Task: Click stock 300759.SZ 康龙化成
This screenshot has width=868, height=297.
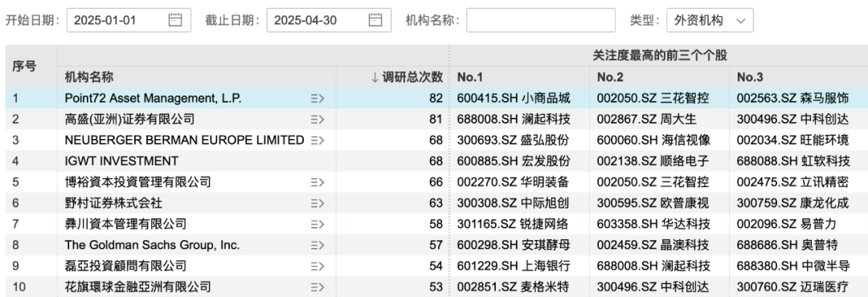Action: [792, 203]
